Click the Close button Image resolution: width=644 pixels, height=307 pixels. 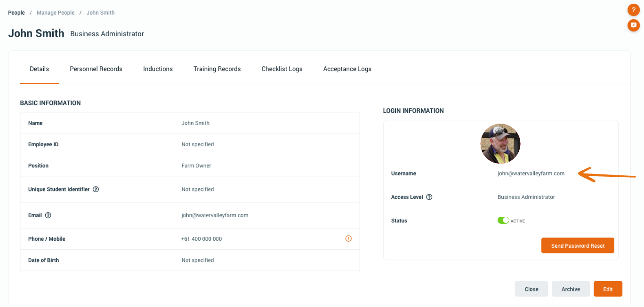coord(531,289)
